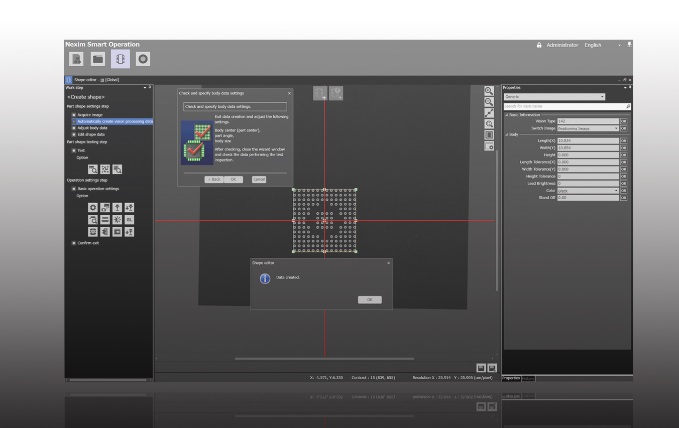Open the English language dropdown
Screen dimensions: 679x428
[x=605, y=45]
